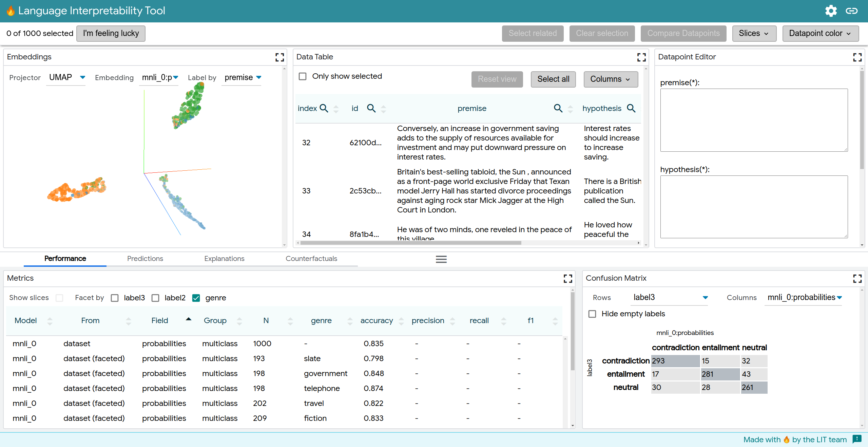Open the settings gear icon

point(831,11)
